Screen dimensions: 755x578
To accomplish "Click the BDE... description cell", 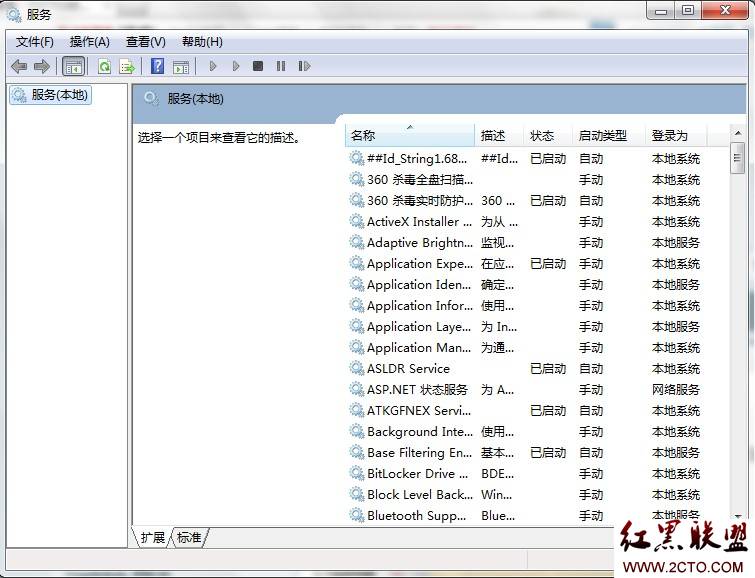I will click(x=497, y=473).
